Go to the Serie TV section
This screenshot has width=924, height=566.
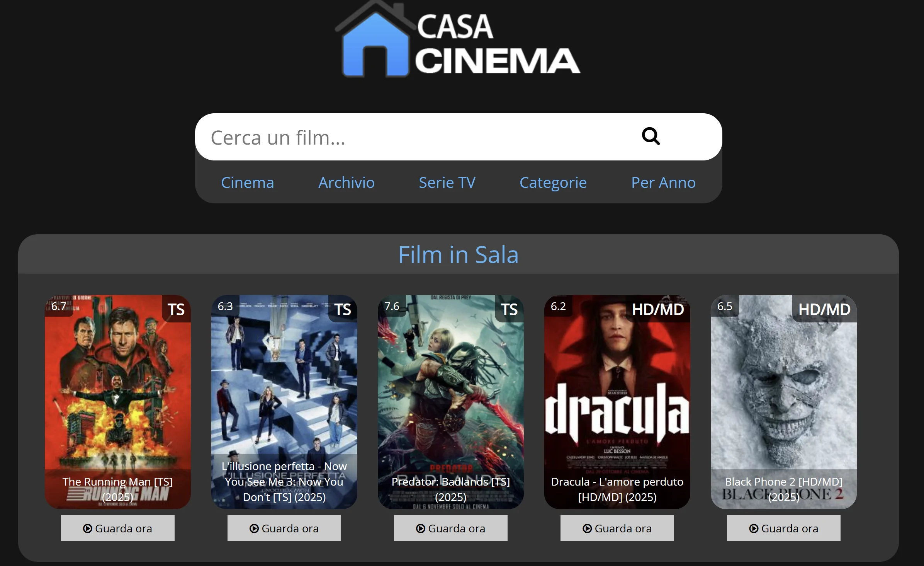point(447,182)
